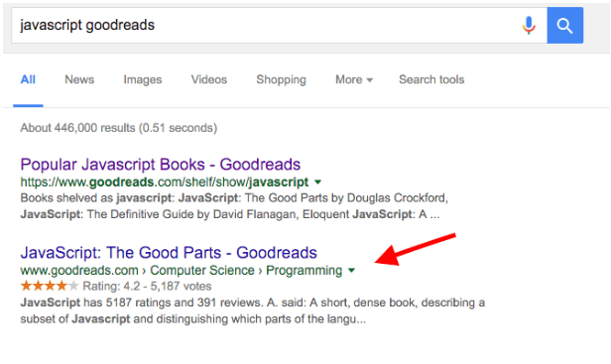Open JavaScript: The Good Parts - Goodreads result
611x364 pixels.
coord(169,253)
